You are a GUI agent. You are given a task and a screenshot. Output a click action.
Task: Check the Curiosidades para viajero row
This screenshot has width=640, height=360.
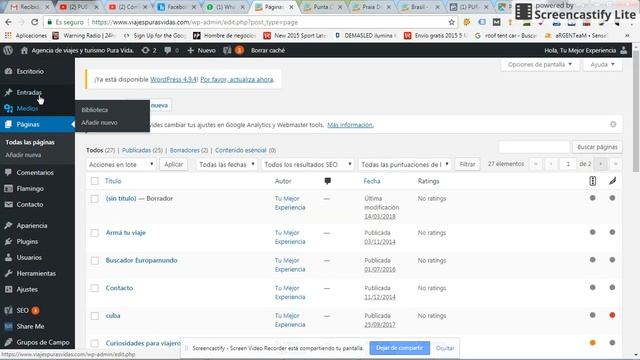point(95,343)
